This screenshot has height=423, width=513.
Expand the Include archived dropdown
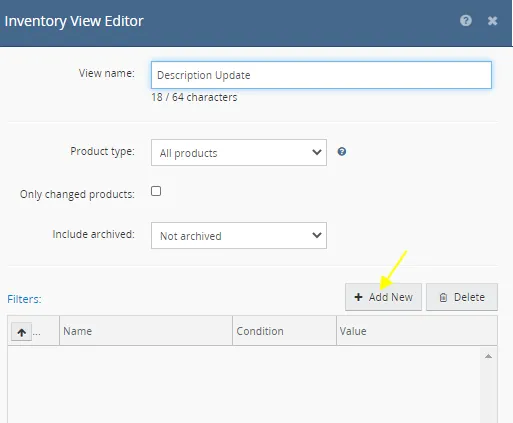coord(239,236)
